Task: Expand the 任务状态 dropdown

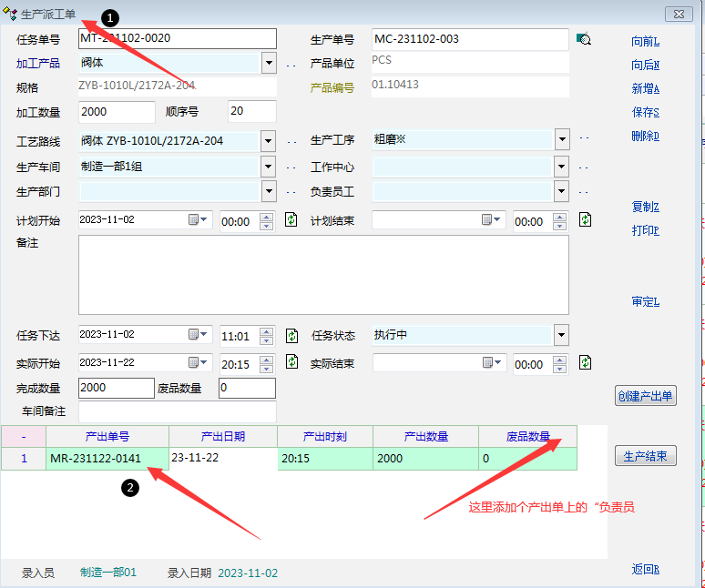Action: [561, 335]
